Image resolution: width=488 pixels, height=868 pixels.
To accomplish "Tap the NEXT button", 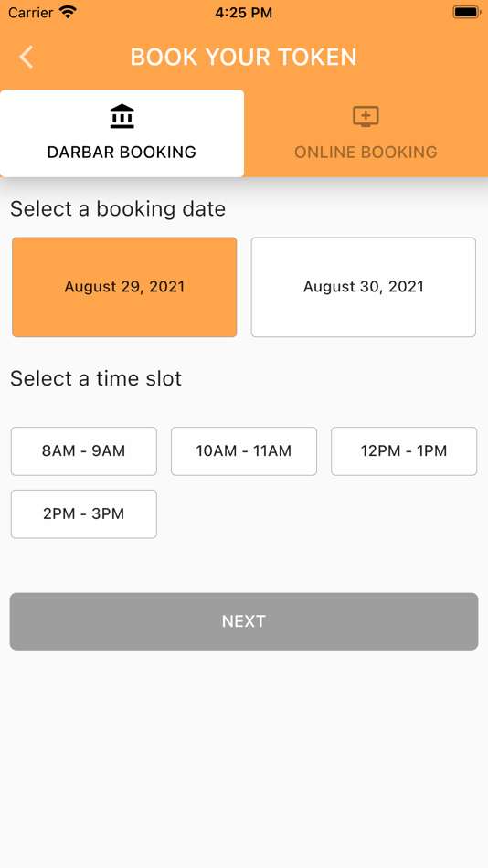I will [x=244, y=621].
